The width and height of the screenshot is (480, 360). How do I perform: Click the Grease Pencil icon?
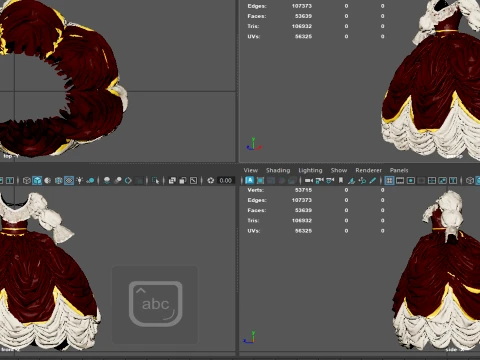tap(373, 181)
